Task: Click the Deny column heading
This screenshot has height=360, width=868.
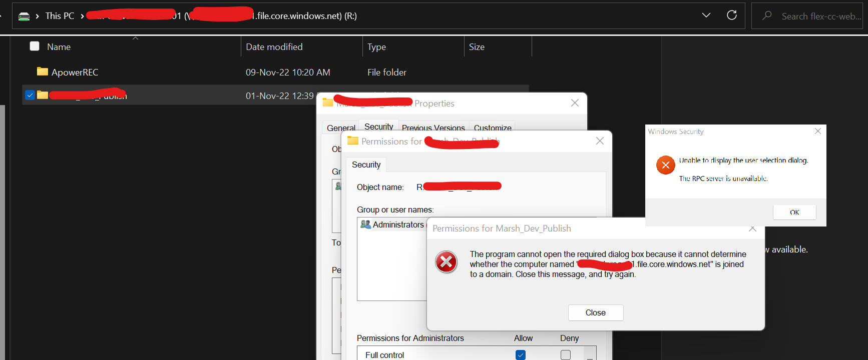Action: coord(569,338)
